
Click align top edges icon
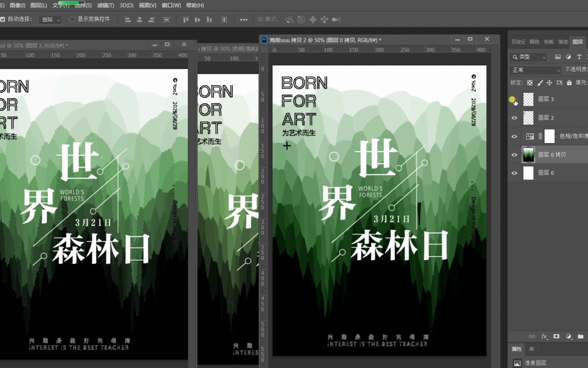click(186, 20)
